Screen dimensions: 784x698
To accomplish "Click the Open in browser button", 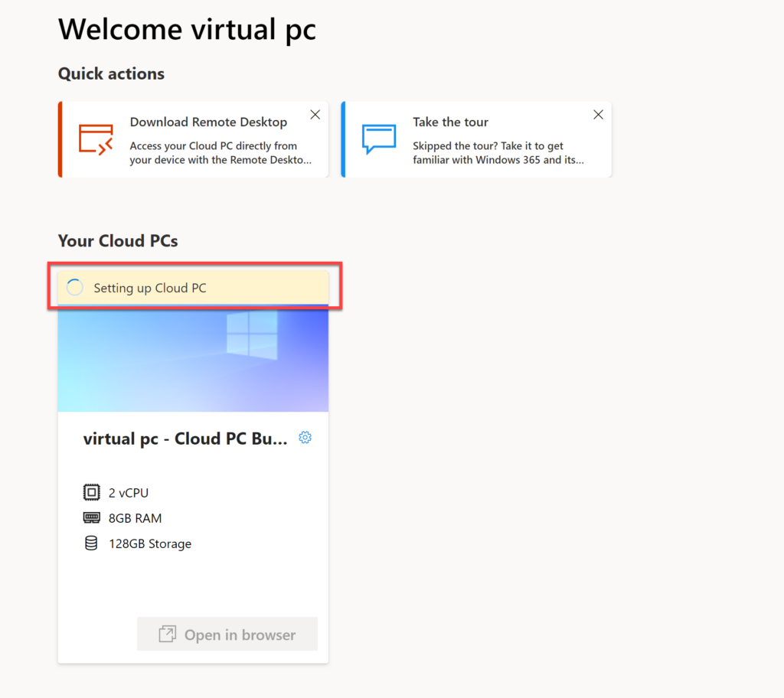I will tap(227, 634).
